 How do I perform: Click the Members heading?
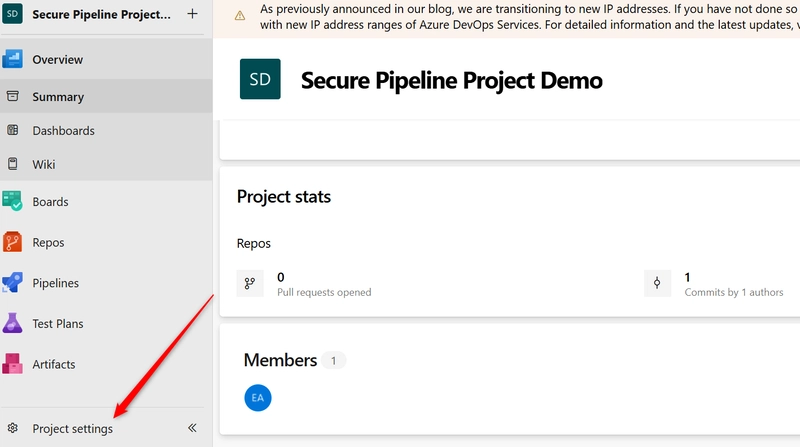point(280,360)
